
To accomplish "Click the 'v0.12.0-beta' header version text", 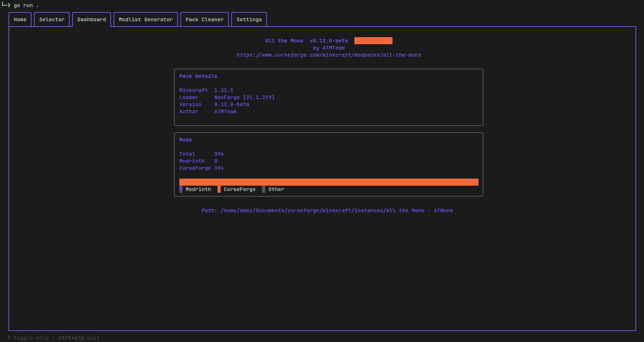I will click(x=329, y=41).
